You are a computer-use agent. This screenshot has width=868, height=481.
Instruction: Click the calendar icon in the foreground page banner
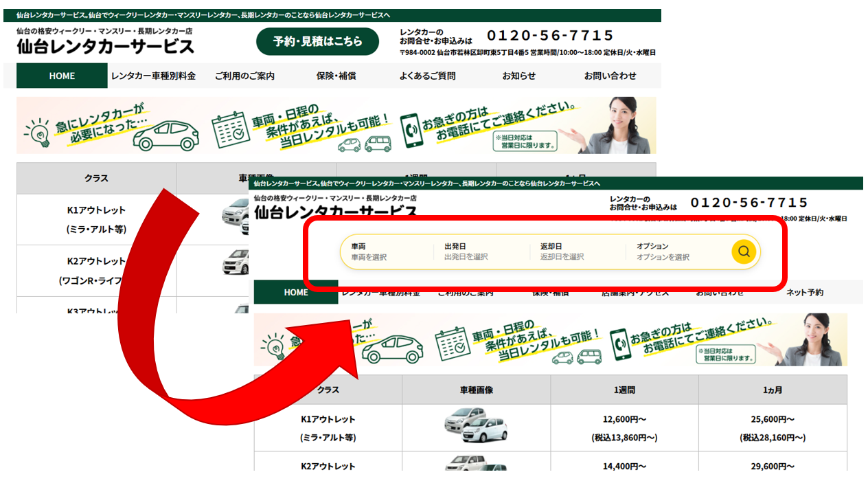point(451,343)
